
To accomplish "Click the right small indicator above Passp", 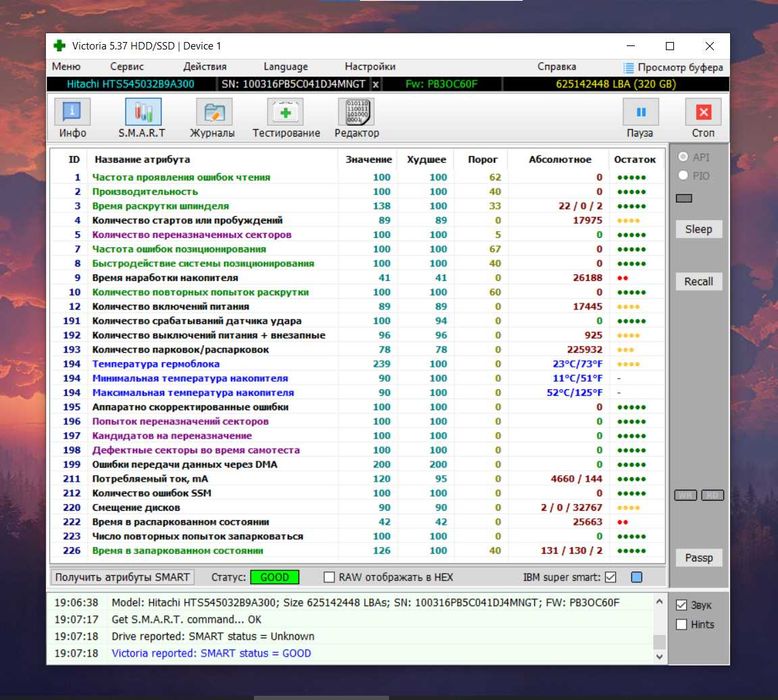I will point(713,495).
